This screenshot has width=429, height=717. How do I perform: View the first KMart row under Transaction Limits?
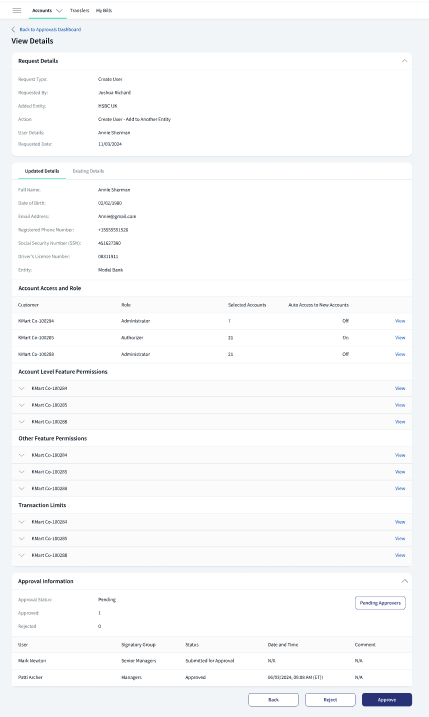(400, 522)
